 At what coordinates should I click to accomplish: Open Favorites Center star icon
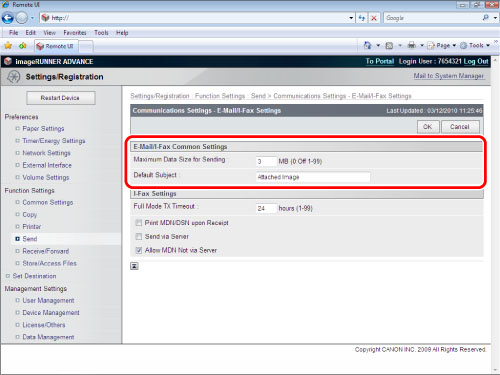(8, 46)
